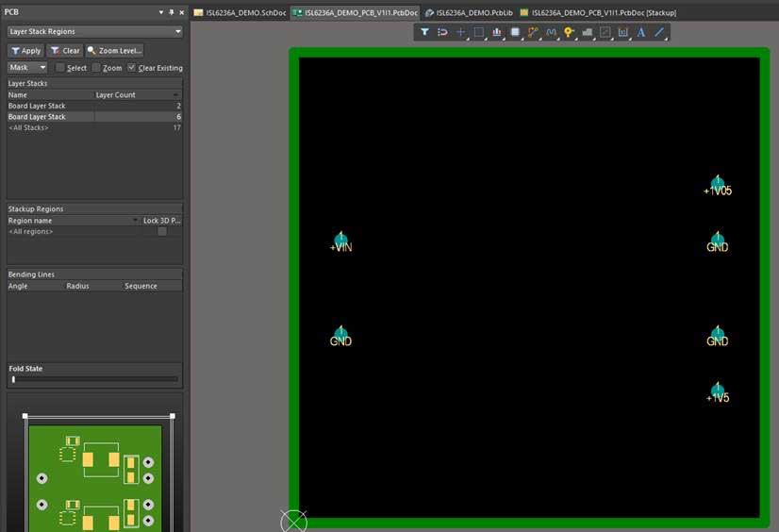Click the selection filter funnel icon
The height and width of the screenshot is (532, 779).
pos(424,32)
